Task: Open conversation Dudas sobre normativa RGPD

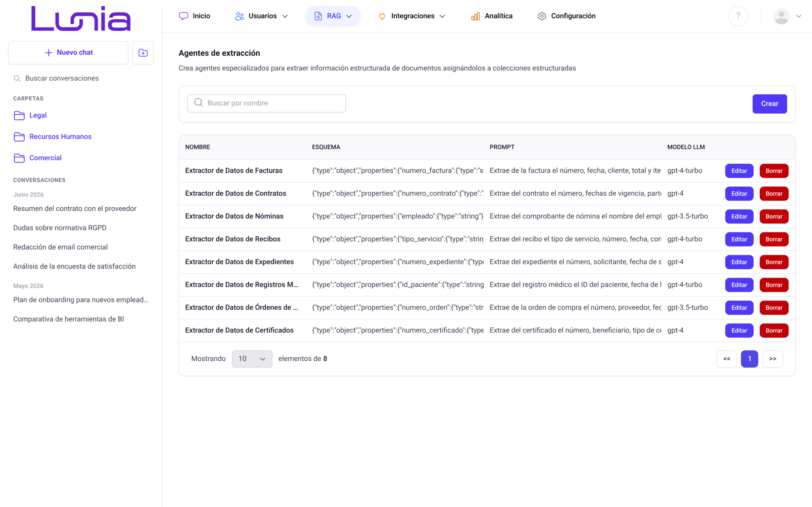Action: 60,228
